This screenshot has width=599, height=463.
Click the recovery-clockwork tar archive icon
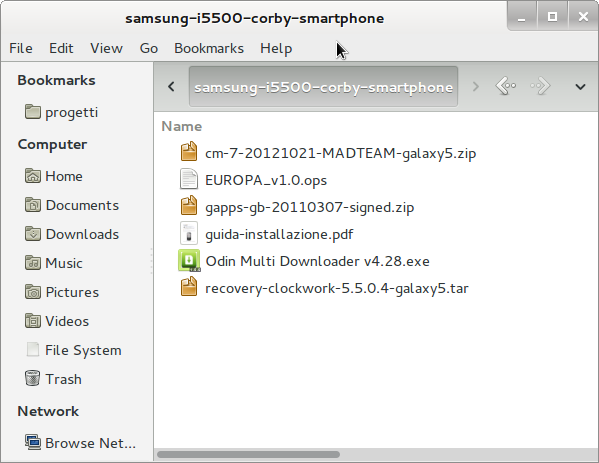point(189,287)
